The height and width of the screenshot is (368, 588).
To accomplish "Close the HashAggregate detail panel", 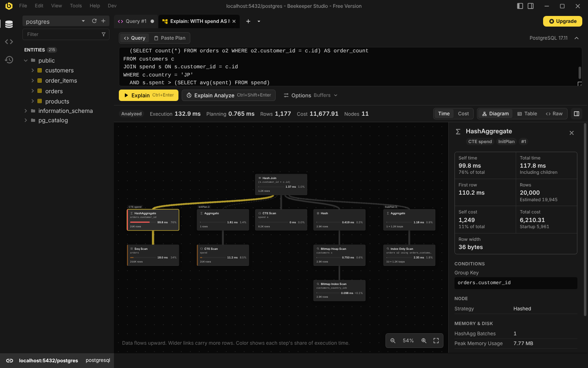I will pos(572,133).
